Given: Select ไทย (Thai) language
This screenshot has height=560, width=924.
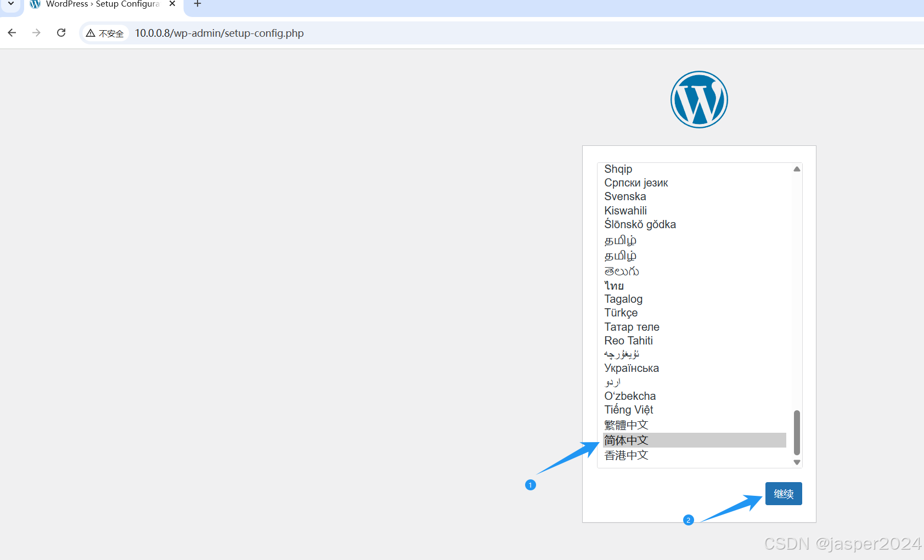Looking at the screenshot, I should (694, 286).
